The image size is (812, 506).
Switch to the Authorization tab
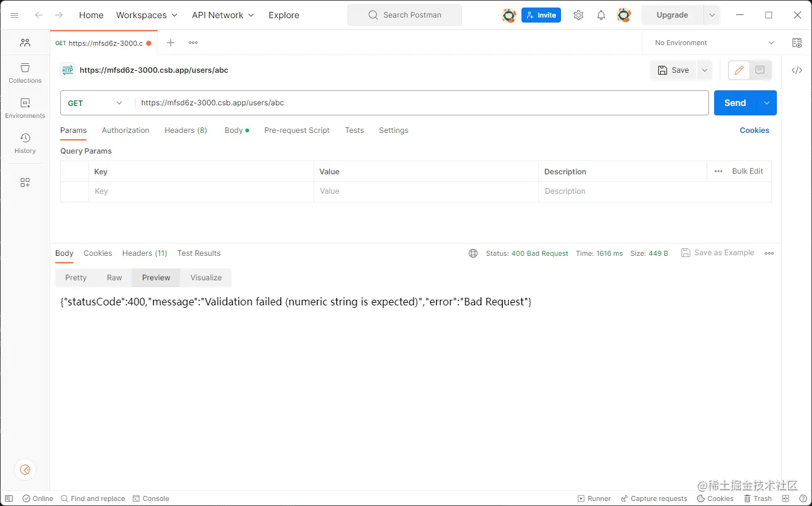[x=126, y=130]
